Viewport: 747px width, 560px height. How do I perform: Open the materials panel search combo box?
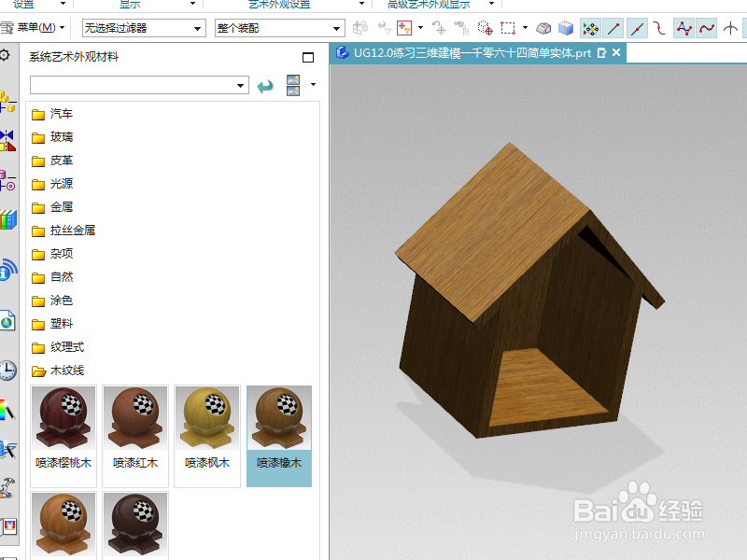(139, 85)
